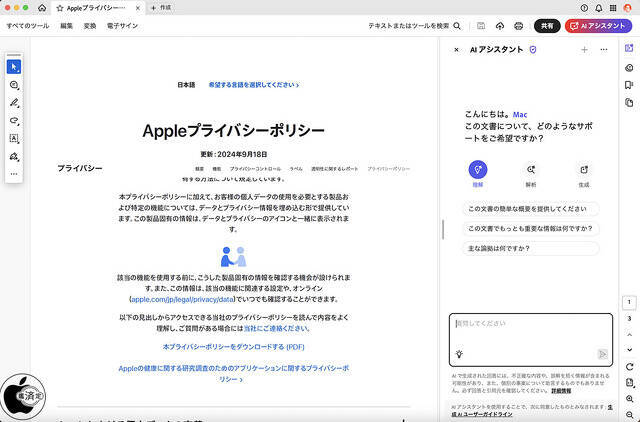
Task: Click the PDF download privacy policy link
Action: coord(233,346)
